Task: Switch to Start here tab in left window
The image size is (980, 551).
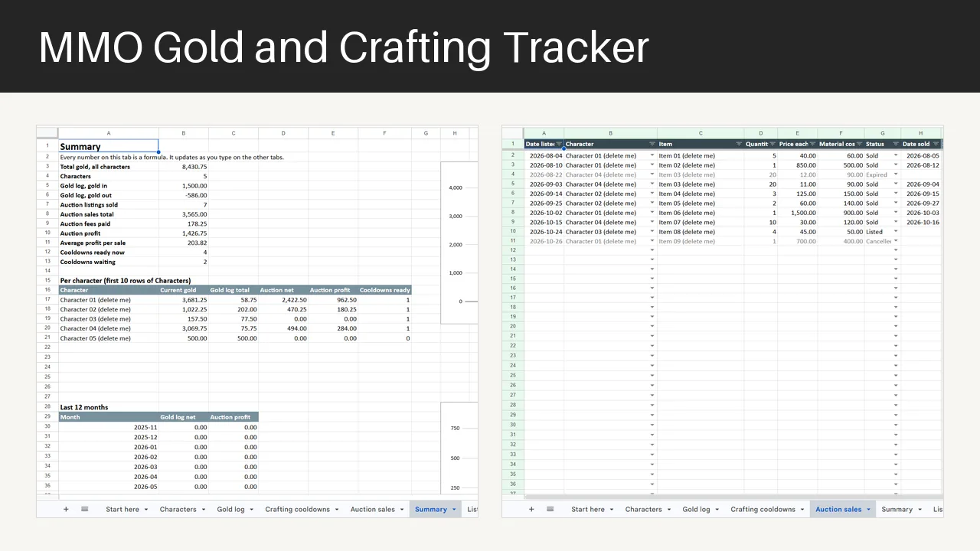Action: 122,510
